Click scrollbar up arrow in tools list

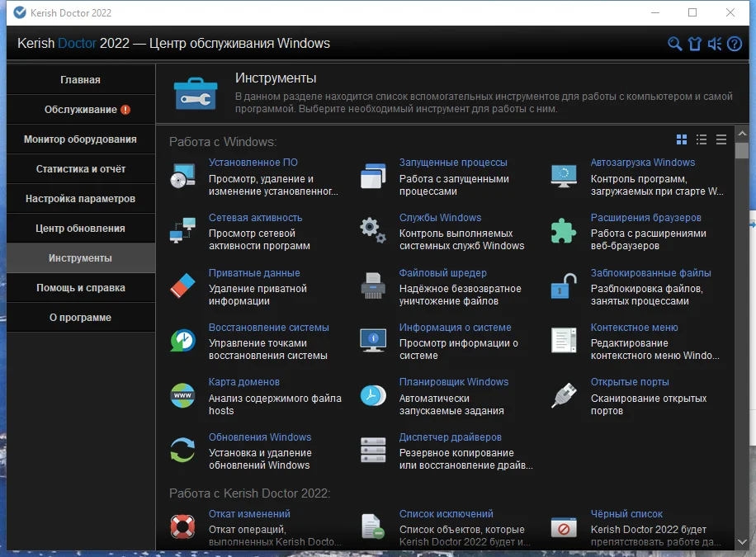tap(742, 133)
